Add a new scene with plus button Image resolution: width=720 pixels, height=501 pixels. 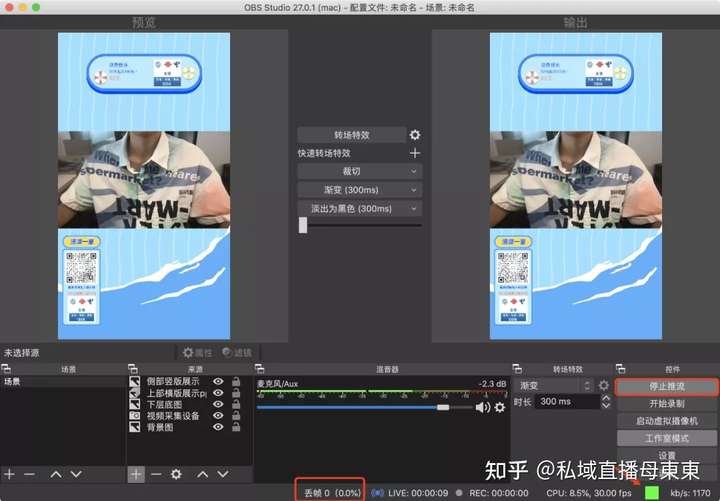(x=10, y=474)
